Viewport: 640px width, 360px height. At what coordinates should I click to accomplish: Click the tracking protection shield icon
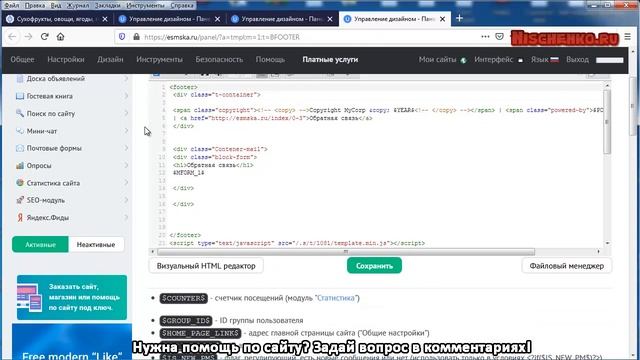[x=122, y=37]
